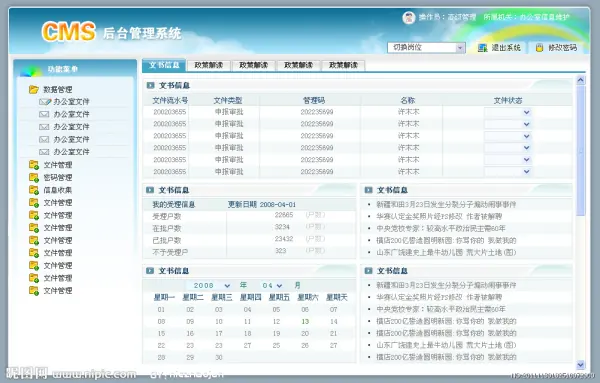Click 文书信息 panel icon above the calendar

[x=150, y=271]
